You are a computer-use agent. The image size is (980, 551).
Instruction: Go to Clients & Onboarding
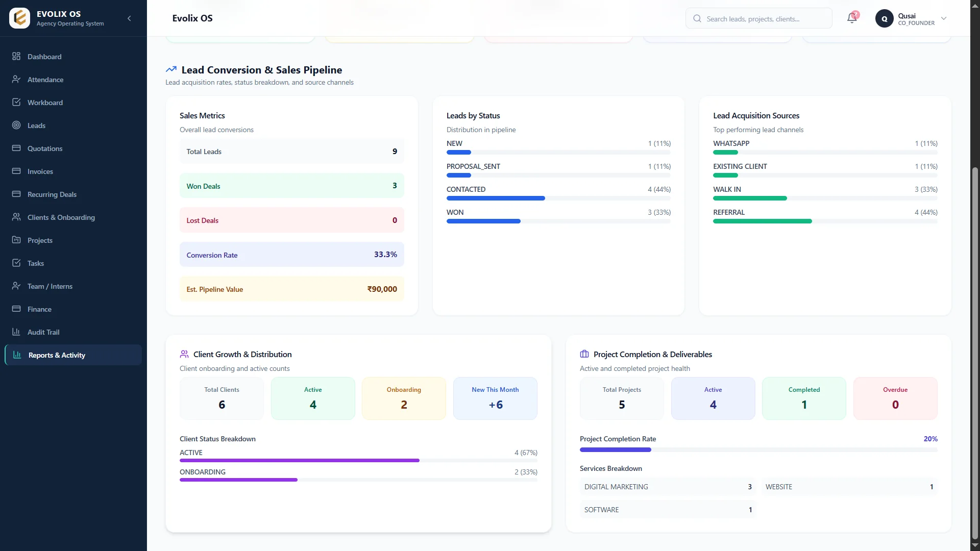point(73,217)
